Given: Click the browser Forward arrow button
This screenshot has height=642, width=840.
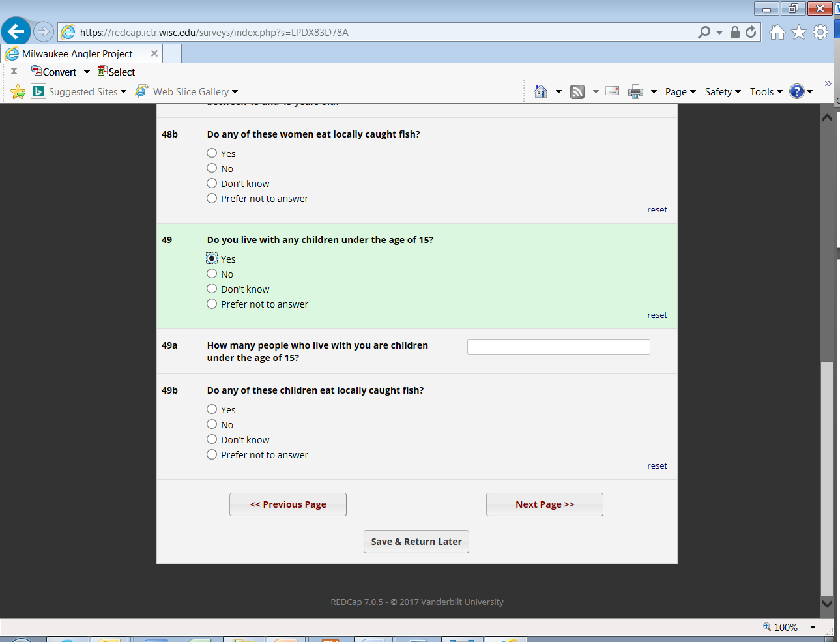Looking at the screenshot, I should coord(43,31).
